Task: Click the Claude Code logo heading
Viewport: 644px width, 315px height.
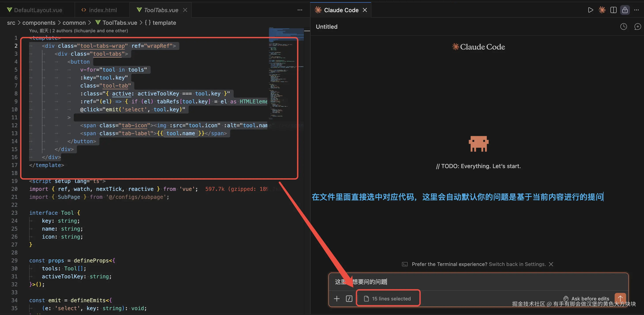Action: [478, 47]
